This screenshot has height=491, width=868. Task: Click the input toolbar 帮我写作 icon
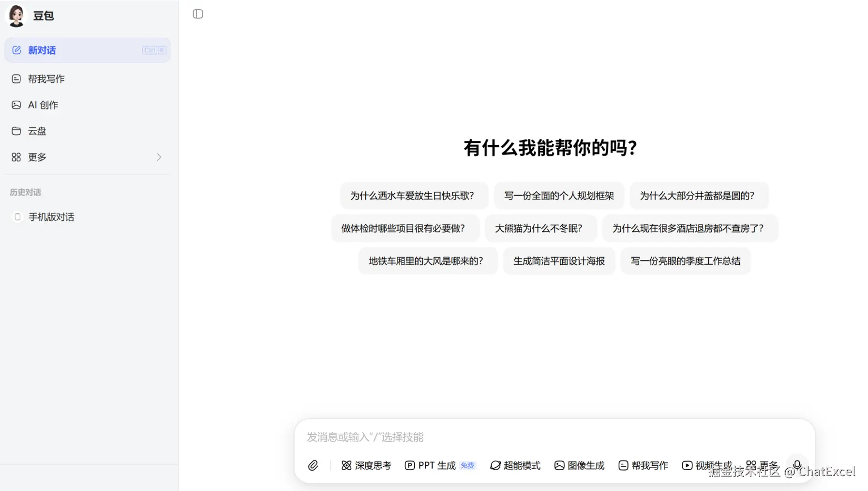click(x=623, y=465)
